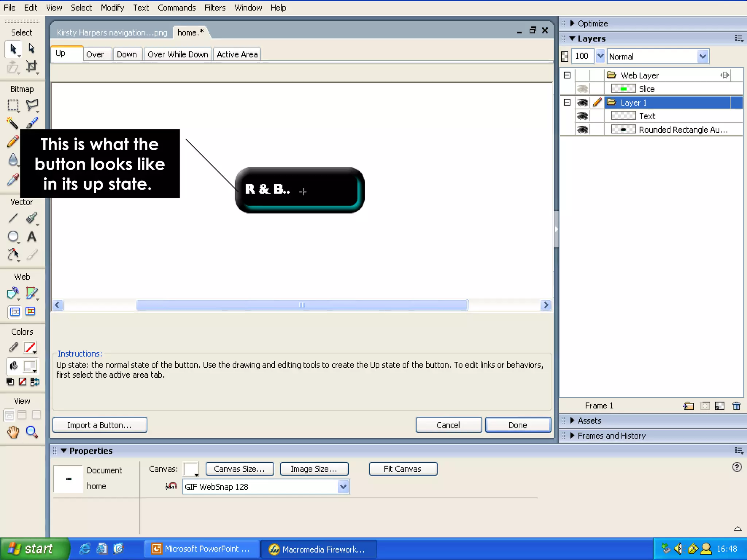
Task: Select the Hand pan tool
Action: pos(13,432)
